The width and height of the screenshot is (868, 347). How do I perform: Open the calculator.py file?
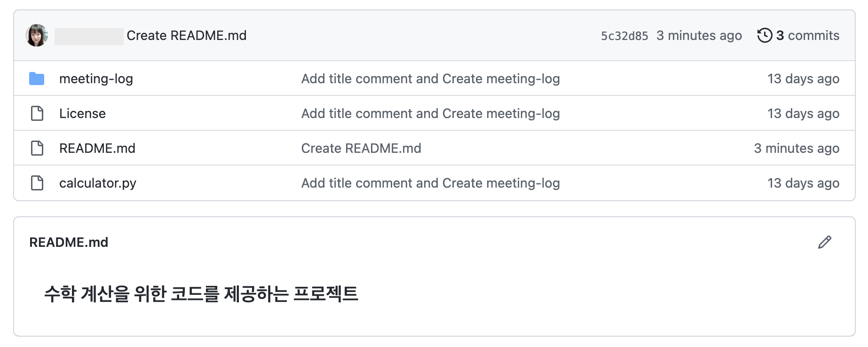tap(98, 183)
